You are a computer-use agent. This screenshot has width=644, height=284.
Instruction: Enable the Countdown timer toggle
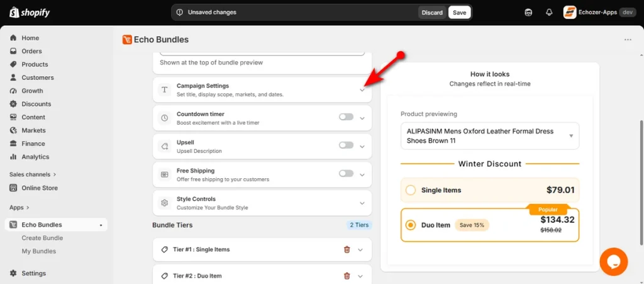347,117
